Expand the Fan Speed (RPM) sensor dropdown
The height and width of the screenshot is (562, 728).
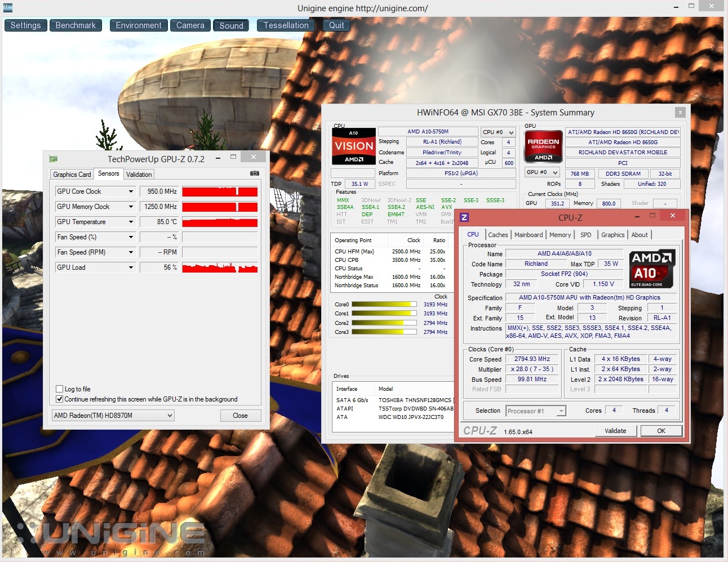tap(131, 252)
